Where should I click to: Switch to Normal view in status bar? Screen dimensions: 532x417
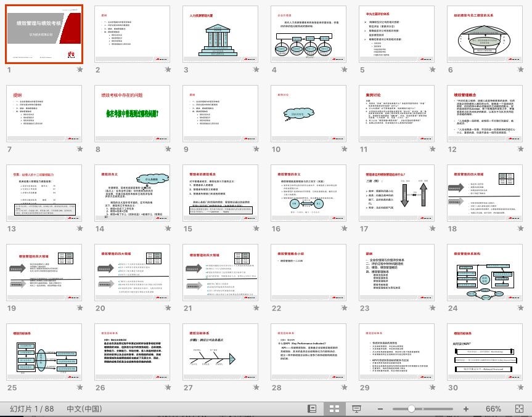tap(313, 408)
